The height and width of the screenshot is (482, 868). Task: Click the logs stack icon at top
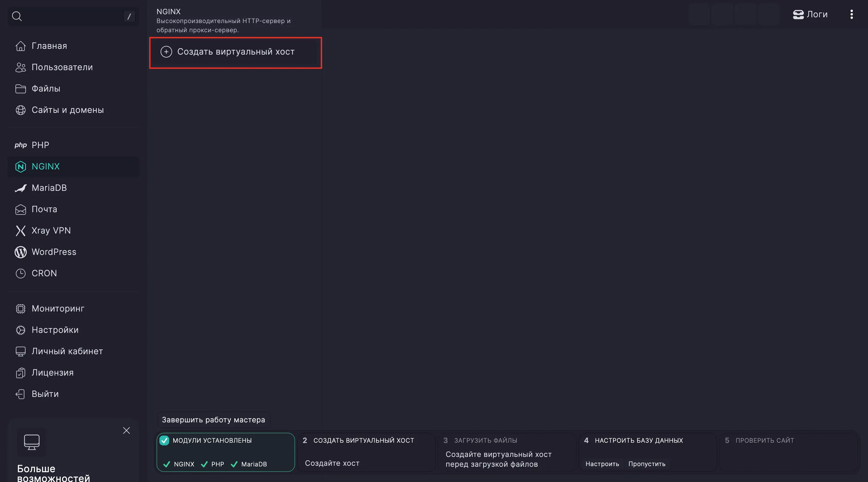798,15
